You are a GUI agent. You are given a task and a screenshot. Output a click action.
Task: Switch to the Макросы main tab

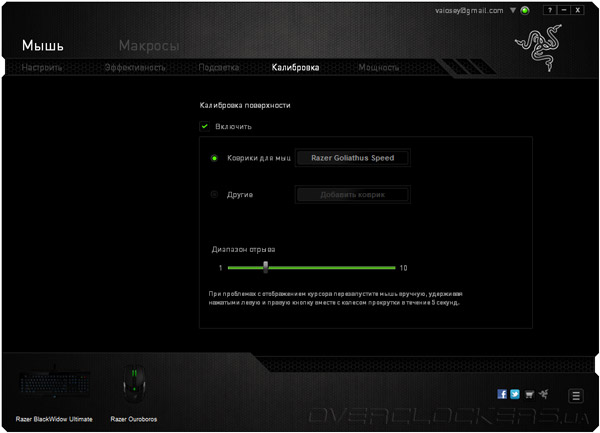149,46
